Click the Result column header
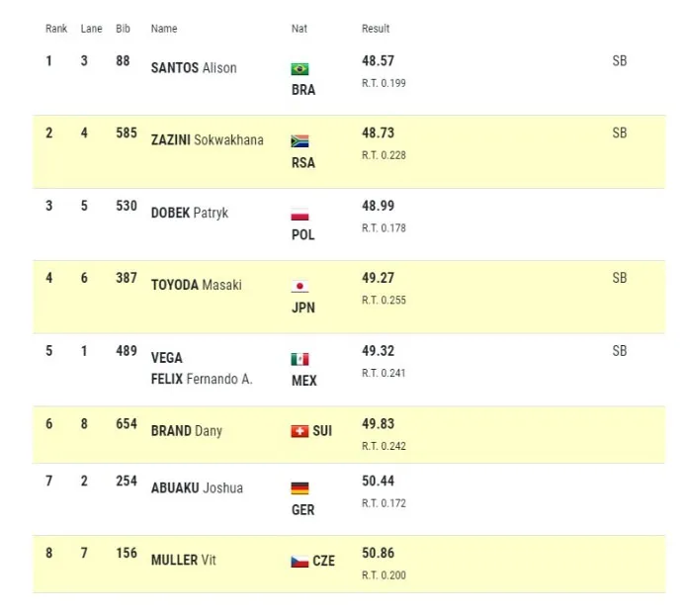This screenshot has width=686, height=616. tap(376, 29)
